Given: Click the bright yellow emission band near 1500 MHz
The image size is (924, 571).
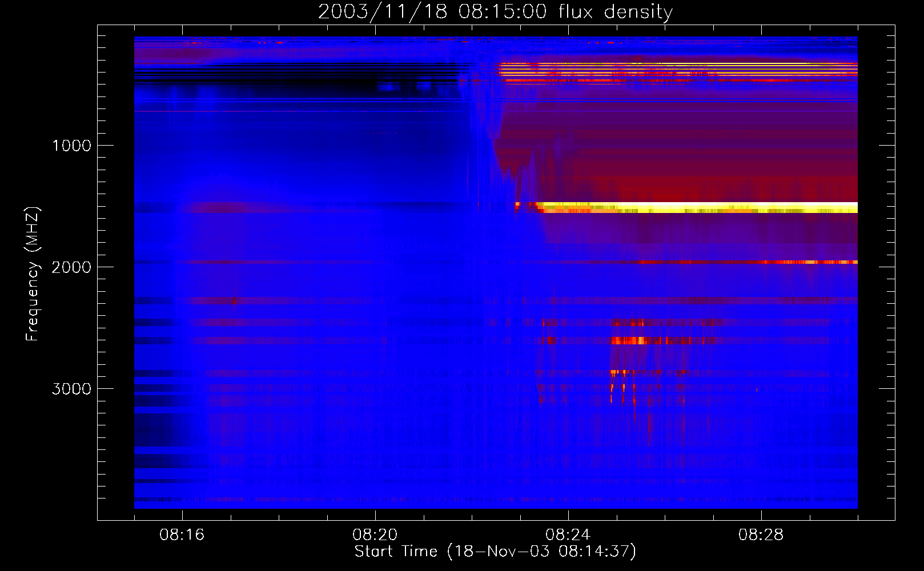Looking at the screenshot, I should pos(697,207).
